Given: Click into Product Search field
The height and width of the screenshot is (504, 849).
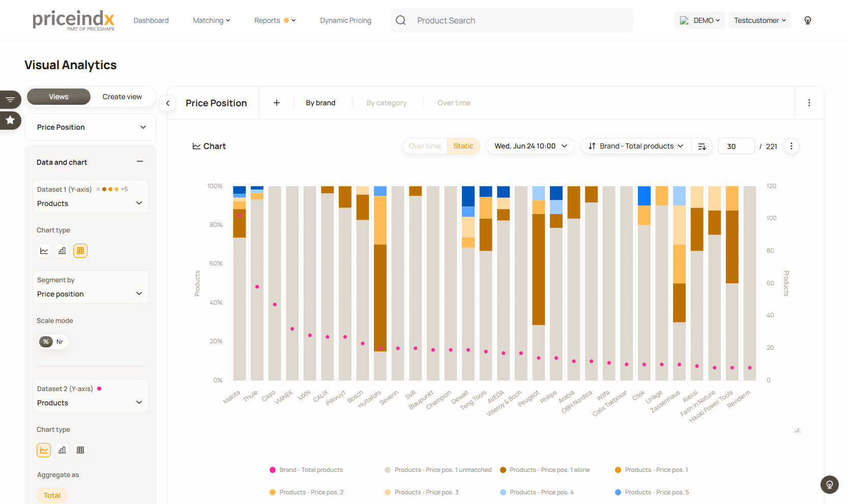Looking at the screenshot, I should point(512,20).
